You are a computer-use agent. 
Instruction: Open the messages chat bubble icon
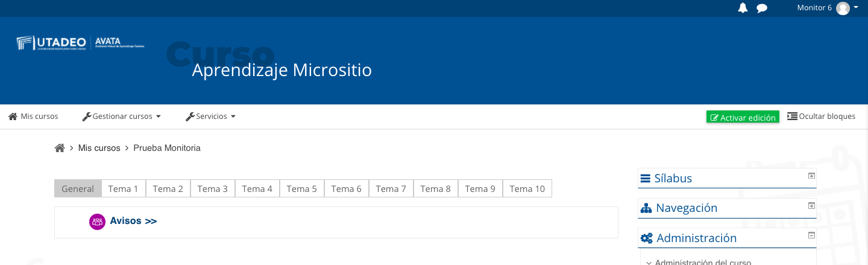point(762,8)
